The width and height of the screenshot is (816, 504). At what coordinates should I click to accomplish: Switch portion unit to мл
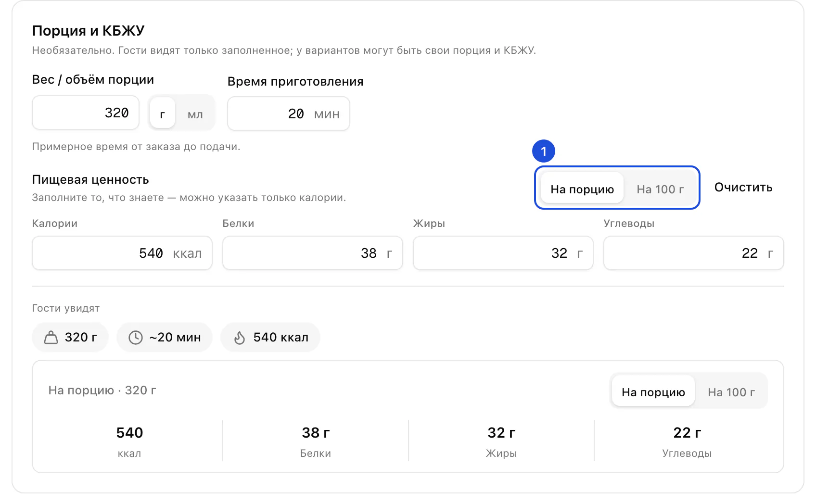(195, 114)
